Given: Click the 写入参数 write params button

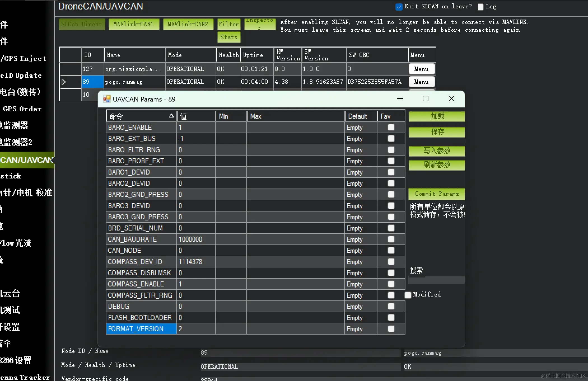Looking at the screenshot, I should 437,151.
